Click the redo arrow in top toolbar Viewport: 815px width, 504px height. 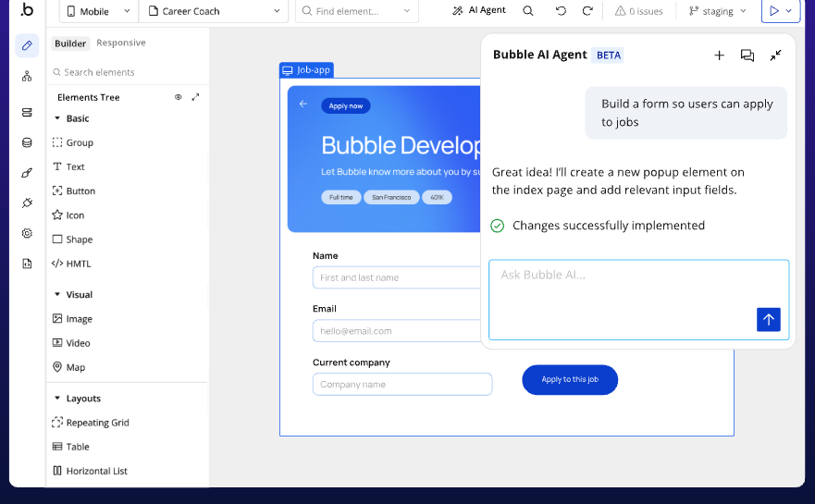click(x=587, y=11)
